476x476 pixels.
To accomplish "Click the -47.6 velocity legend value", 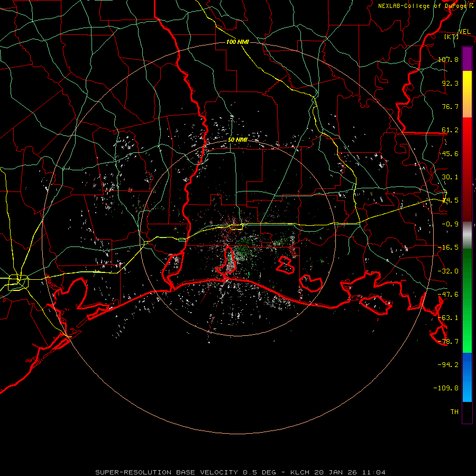I will point(448,295).
